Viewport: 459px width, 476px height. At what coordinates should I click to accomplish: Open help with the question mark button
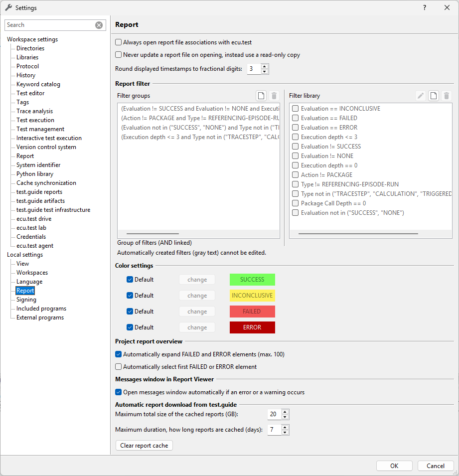pos(425,7)
